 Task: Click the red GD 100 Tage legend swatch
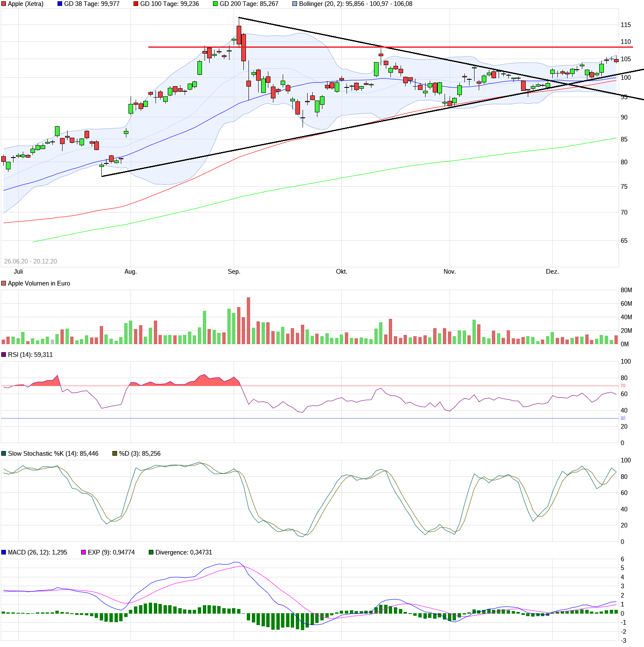tap(136, 4)
